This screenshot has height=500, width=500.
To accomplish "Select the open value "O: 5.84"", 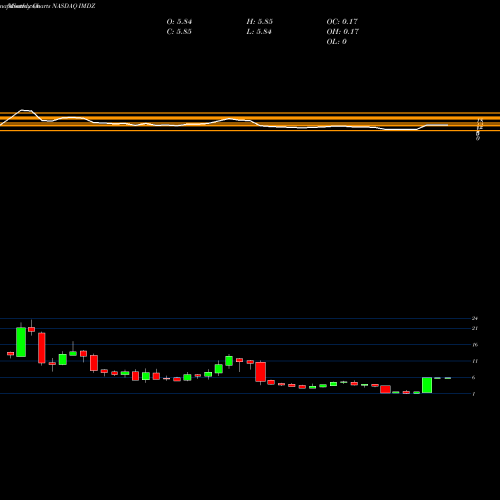I will pyautogui.click(x=179, y=22).
